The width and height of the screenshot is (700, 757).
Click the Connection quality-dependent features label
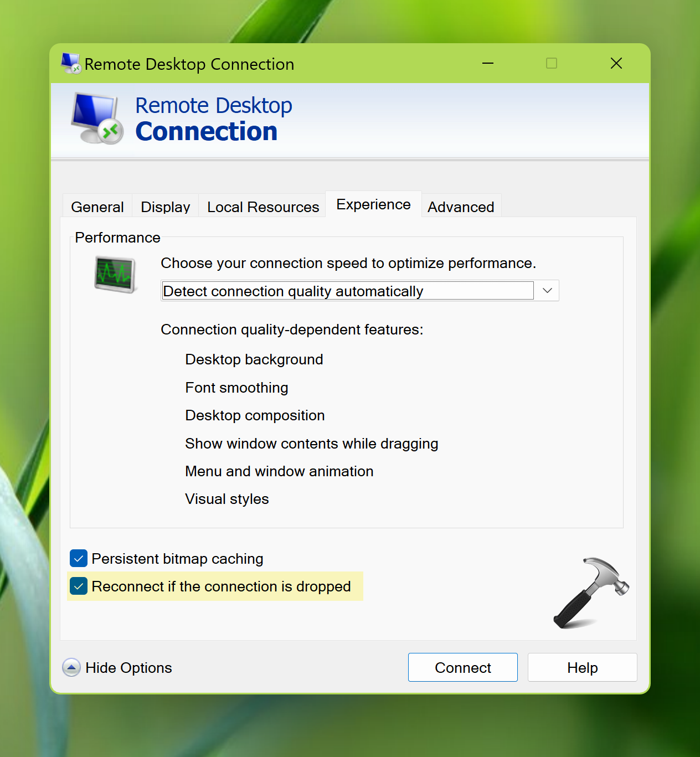292,329
